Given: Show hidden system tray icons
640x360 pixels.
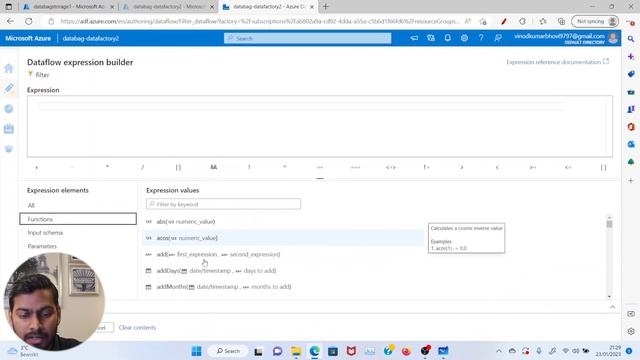Looking at the screenshot, I should [498, 351].
